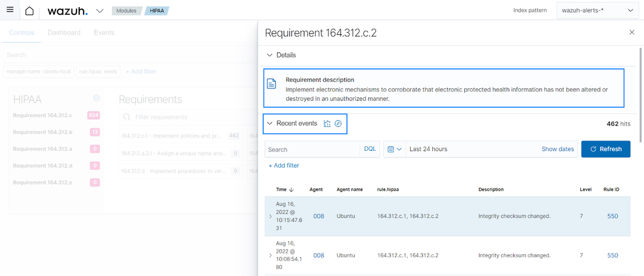Sort the table by Time column
Viewport: 644px width, 276px height.
point(285,190)
